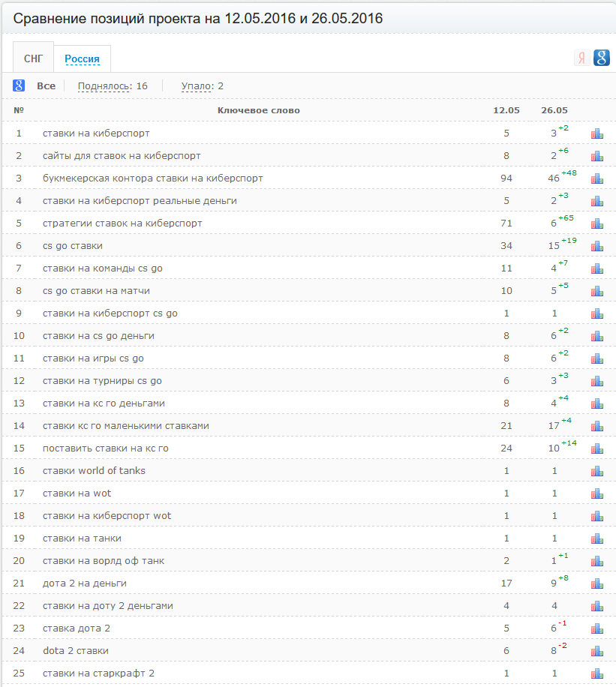Open chart for 'поставить ставки на кс го'
Image resolution: width=616 pixels, height=687 pixels.
tap(596, 448)
